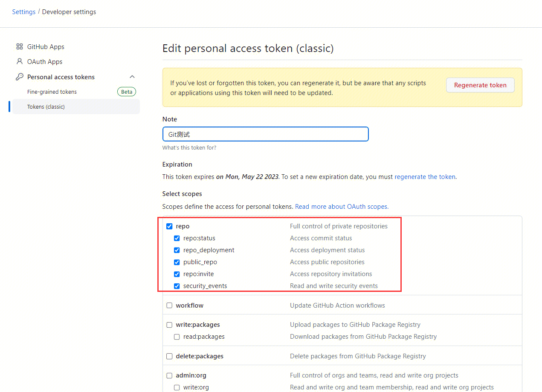The image size is (542, 392).
Task: Open Read more about OAuth scopes link
Action: tap(342, 207)
